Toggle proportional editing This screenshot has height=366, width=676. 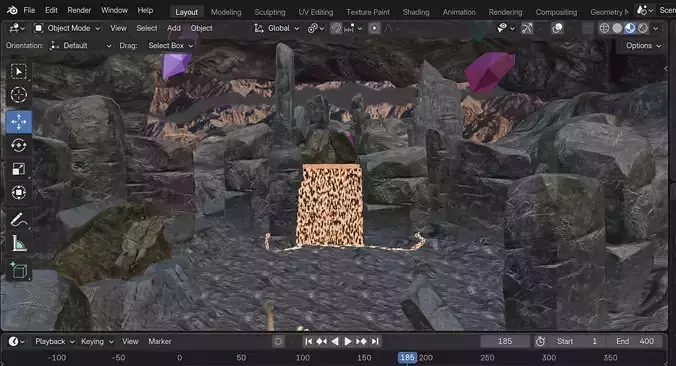click(x=374, y=28)
